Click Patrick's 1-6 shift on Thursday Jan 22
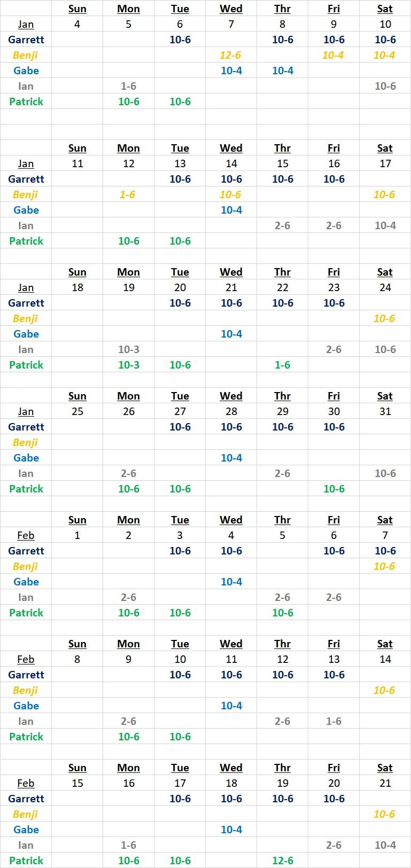The height and width of the screenshot is (868, 411). click(x=282, y=365)
